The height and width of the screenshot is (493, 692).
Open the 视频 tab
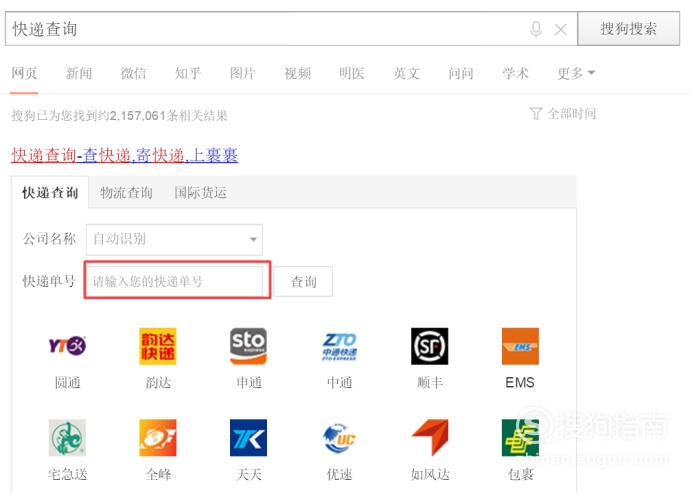pyautogui.click(x=297, y=73)
